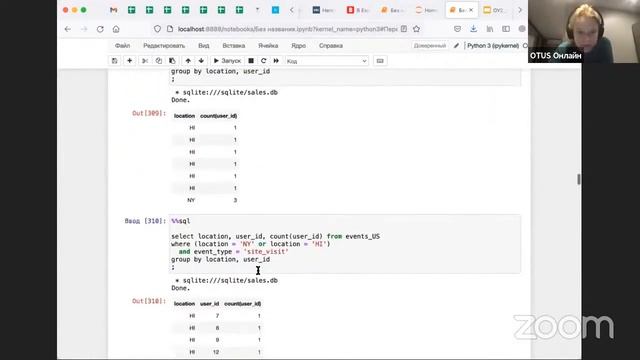Open the last green Sheets pinned tab
This screenshot has width=640, height=360.
point(240,10)
